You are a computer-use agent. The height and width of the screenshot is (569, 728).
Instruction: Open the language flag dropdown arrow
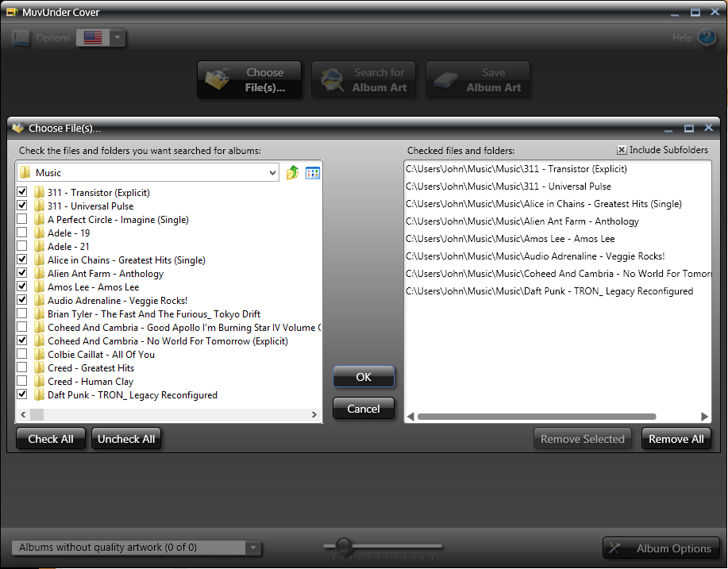(117, 38)
